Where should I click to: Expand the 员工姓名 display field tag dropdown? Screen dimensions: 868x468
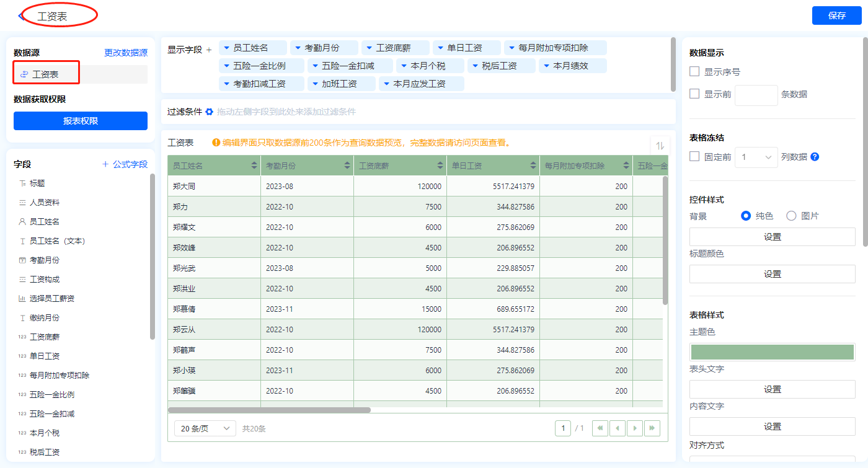point(227,48)
